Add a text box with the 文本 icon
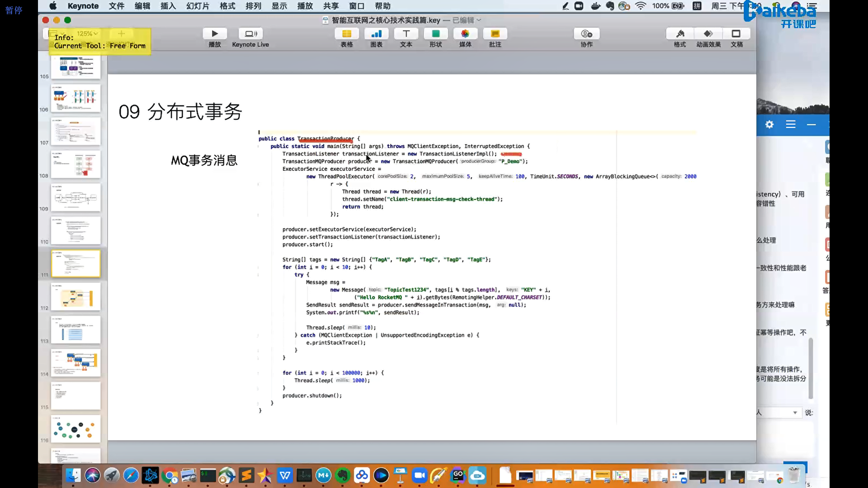 click(406, 34)
